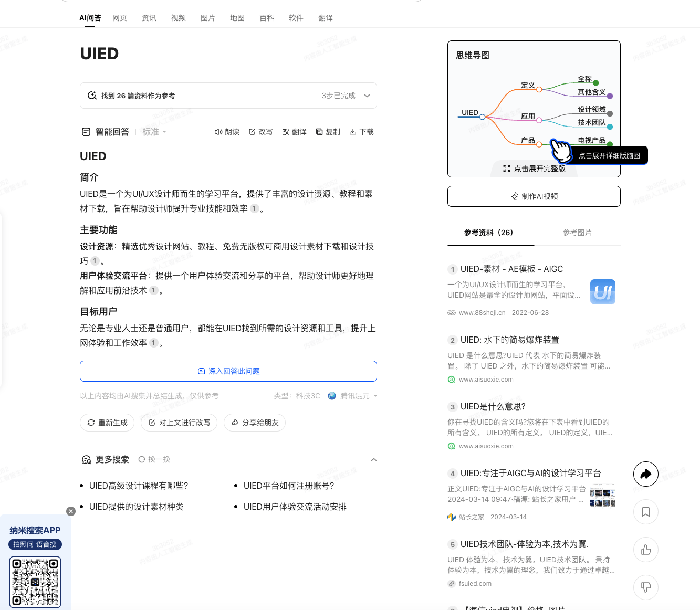Click the www.88sheji.cn source link
700x610 pixels.
pos(482,313)
